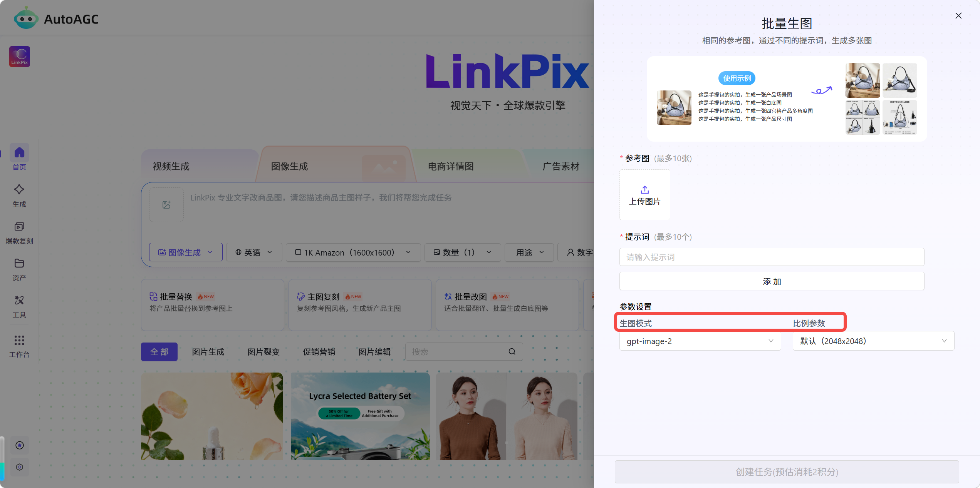Click the flame NEW badge on 批量改图
The width and height of the screenshot is (980, 488).
click(500, 296)
